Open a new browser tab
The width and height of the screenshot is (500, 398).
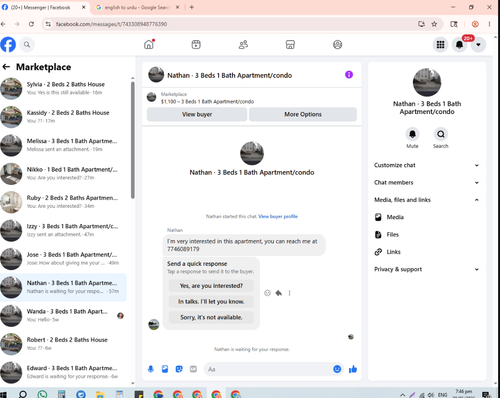click(x=192, y=7)
